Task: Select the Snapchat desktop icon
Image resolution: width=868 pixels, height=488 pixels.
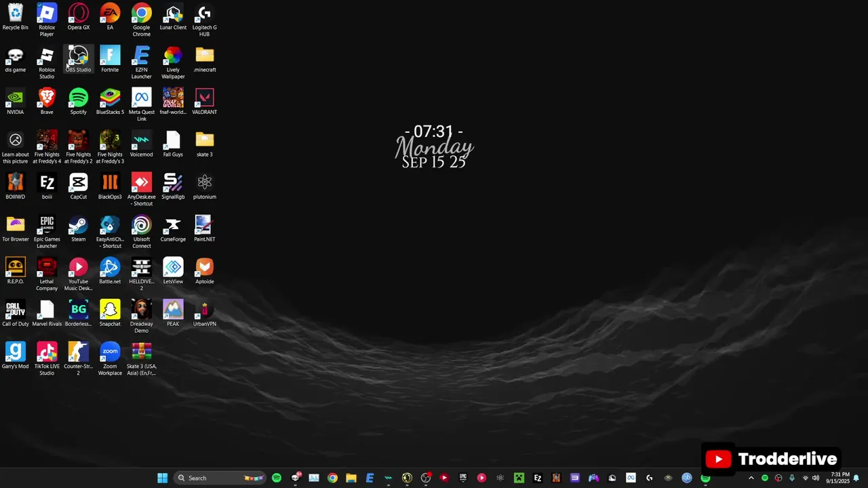Action: (x=110, y=314)
